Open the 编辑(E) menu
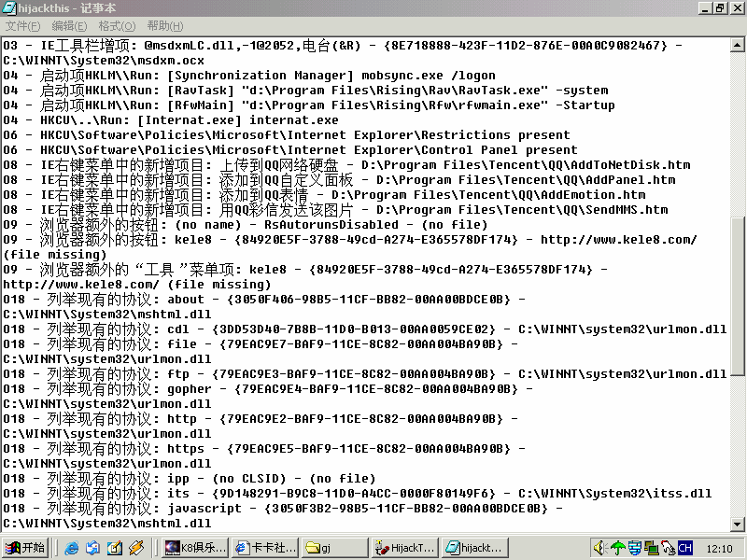Viewport: 747px width, 560px height. coord(69,26)
